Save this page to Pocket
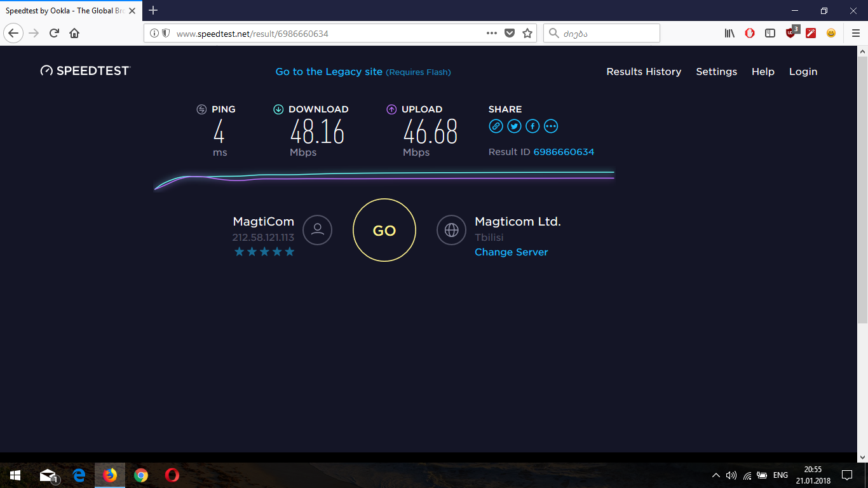This screenshot has width=868, height=488. [x=510, y=33]
